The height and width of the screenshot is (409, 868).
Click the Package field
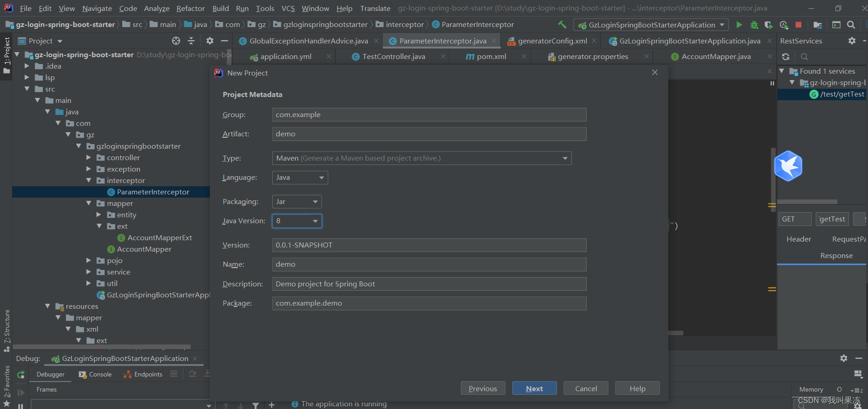coord(429,303)
